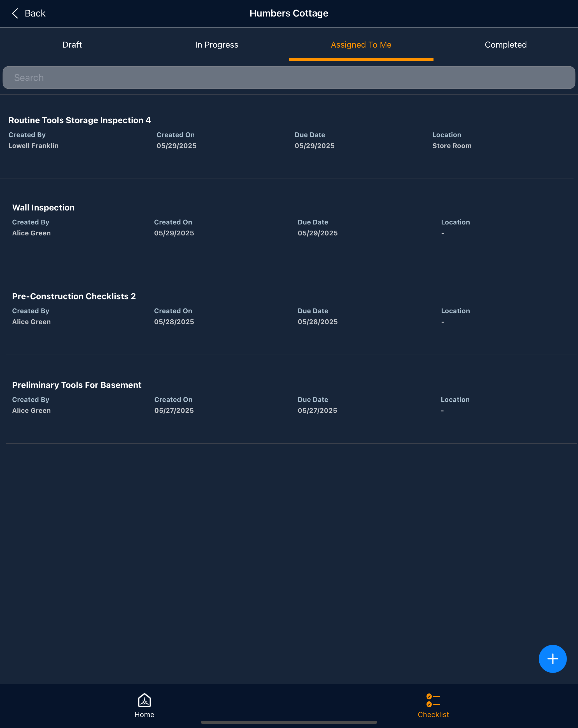Click the Store Room location value
This screenshot has height=728, width=578.
tap(452, 146)
